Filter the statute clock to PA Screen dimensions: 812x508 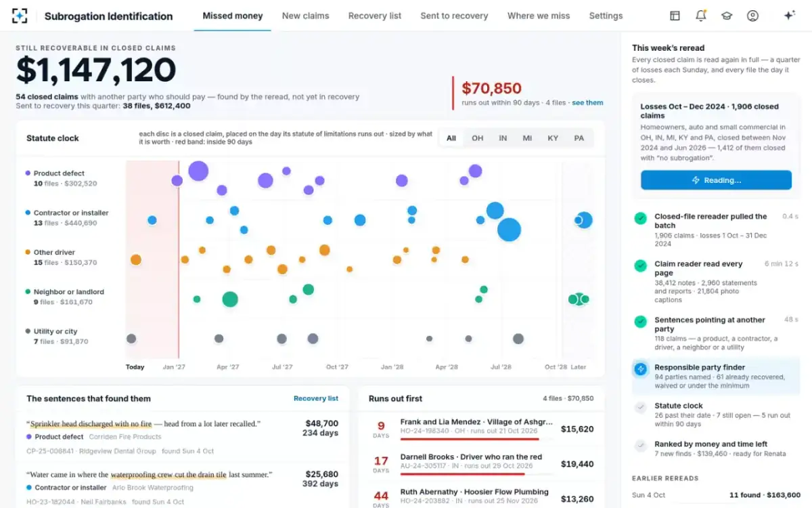579,138
